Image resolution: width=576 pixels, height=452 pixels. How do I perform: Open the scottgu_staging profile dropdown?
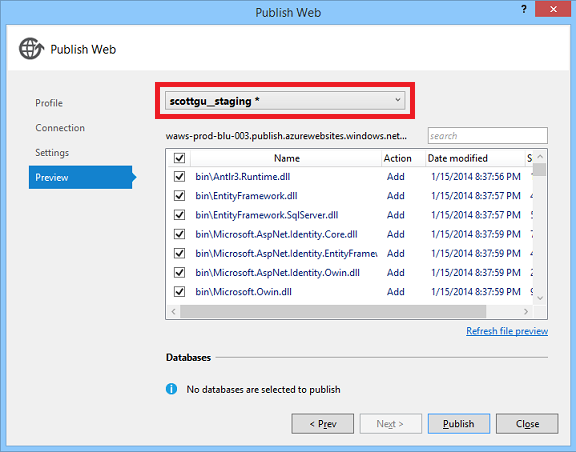285,101
